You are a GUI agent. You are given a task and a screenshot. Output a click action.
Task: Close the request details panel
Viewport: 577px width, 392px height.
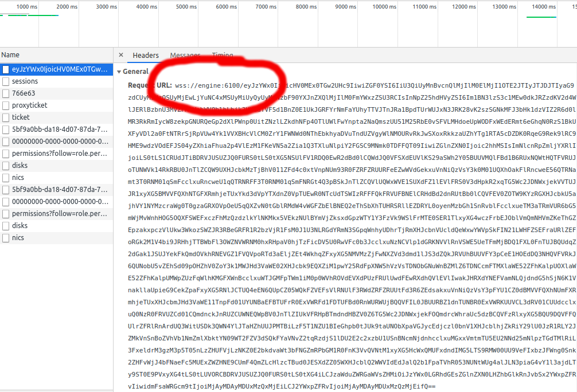point(121,56)
